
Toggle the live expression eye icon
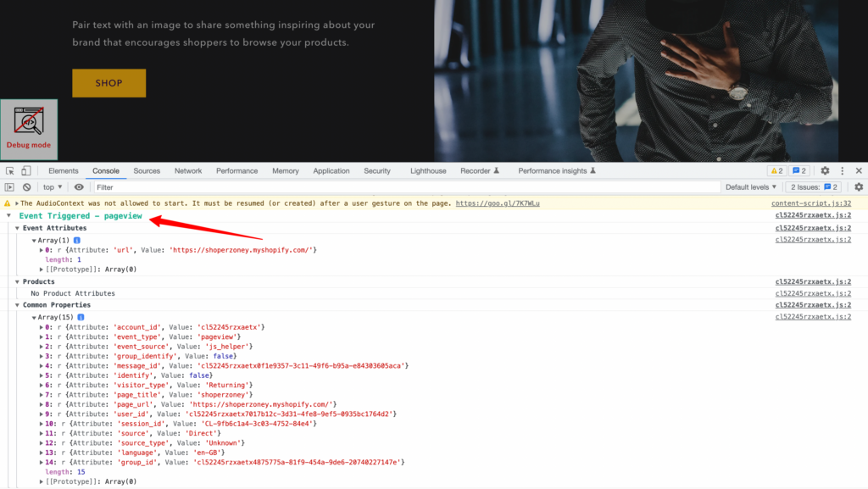coord(79,187)
